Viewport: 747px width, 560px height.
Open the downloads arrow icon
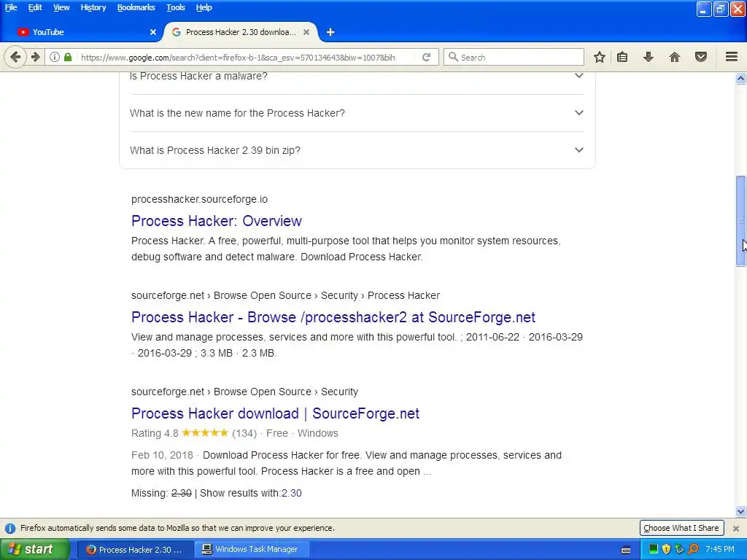click(x=649, y=57)
